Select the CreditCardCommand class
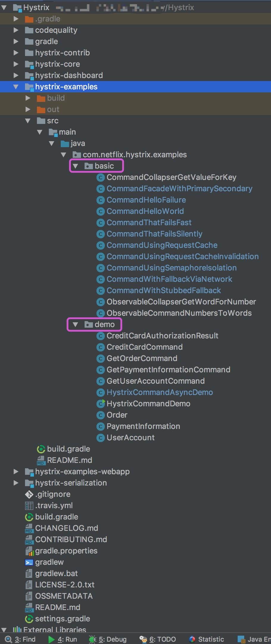 (144, 347)
